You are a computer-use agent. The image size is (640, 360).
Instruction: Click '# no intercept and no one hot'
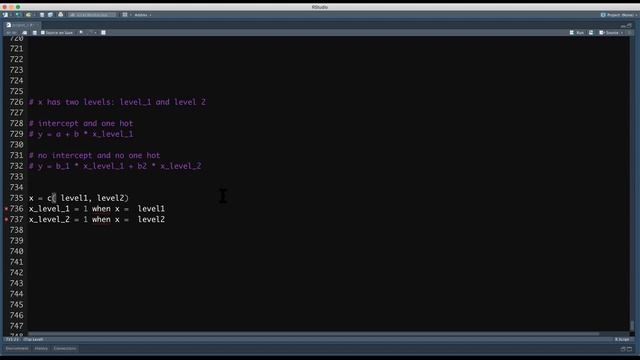pos(94,155)
